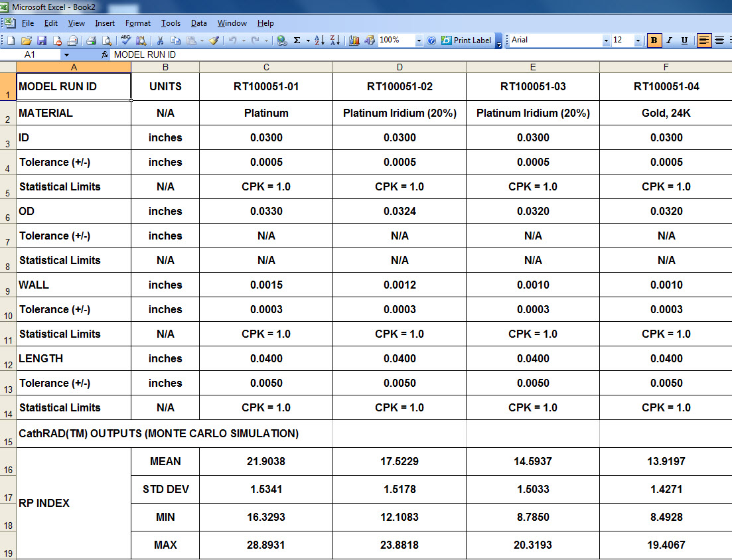Click the formula bar showing MODEL RUN ID
The height and width of the screenshot is (560, 732).
coord(420,54)
